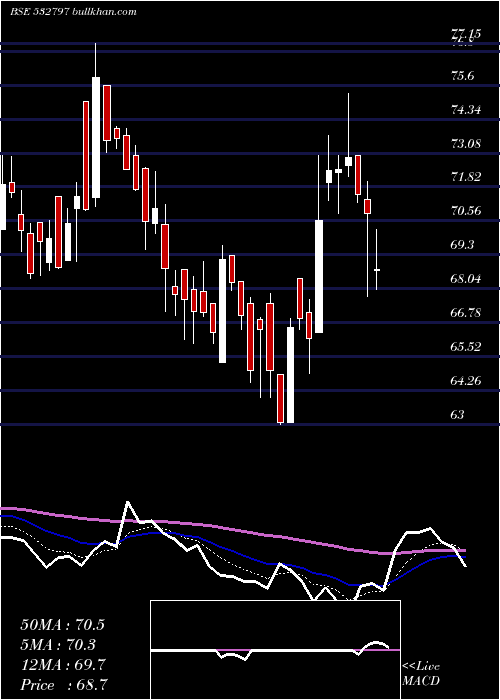Image resolution: width=500 pixels, height=700 pixels.
Task: Click the '50MA : 70.5' readout
Action: 62,625
